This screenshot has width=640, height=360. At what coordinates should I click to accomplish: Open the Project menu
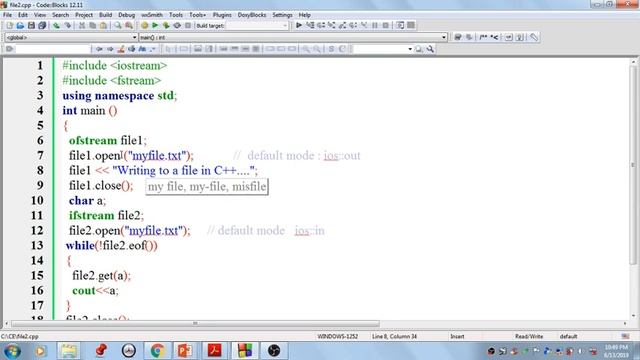(x=84, y=15)
